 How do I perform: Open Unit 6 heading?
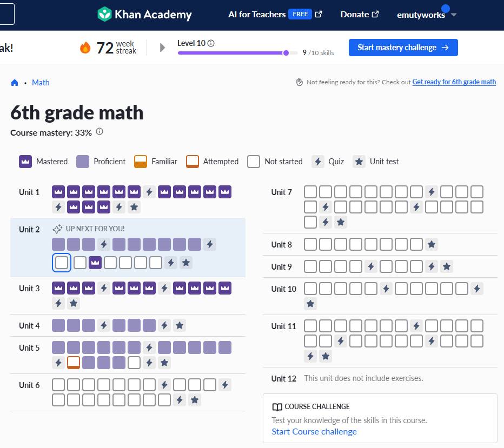[x=29, y=385]
